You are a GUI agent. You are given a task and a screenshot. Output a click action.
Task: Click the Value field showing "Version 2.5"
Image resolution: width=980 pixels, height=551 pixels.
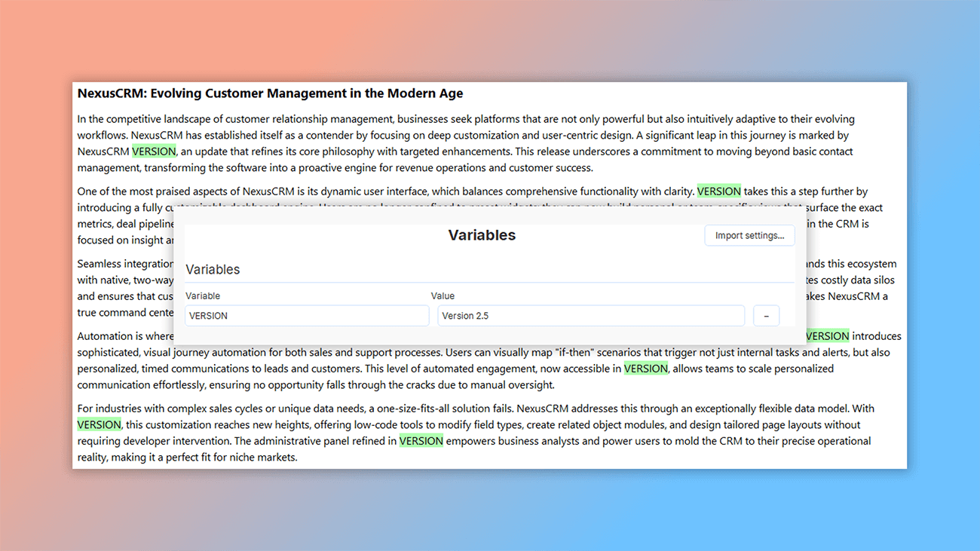[590, 315]
